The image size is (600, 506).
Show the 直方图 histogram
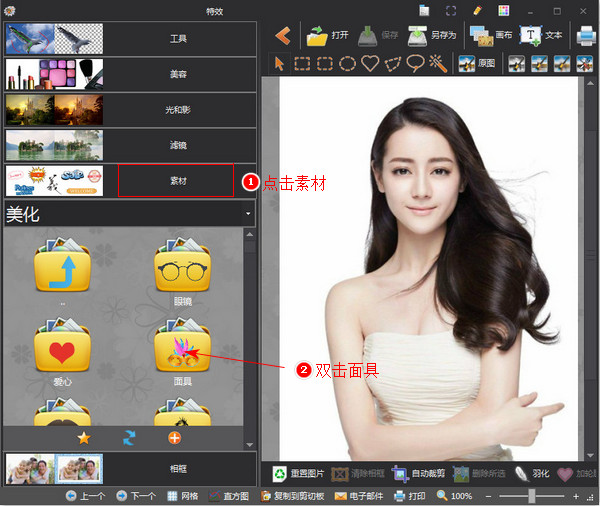pos(228,496)
